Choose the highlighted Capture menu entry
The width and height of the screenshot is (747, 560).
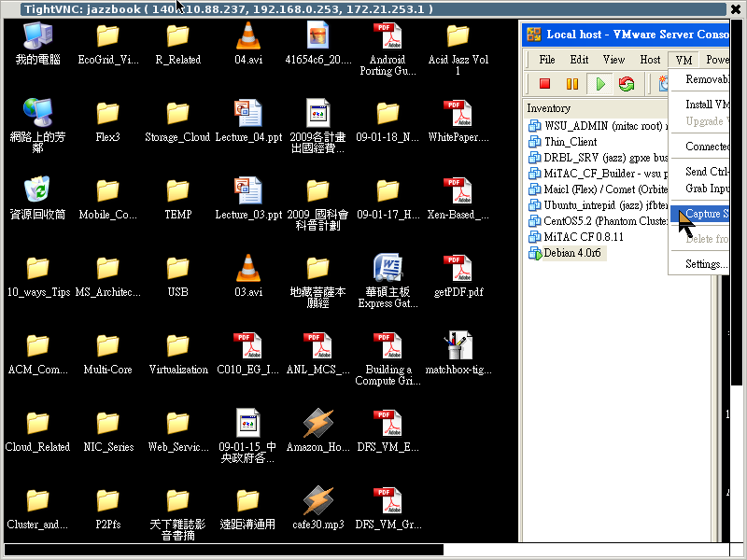click(699, 214)
